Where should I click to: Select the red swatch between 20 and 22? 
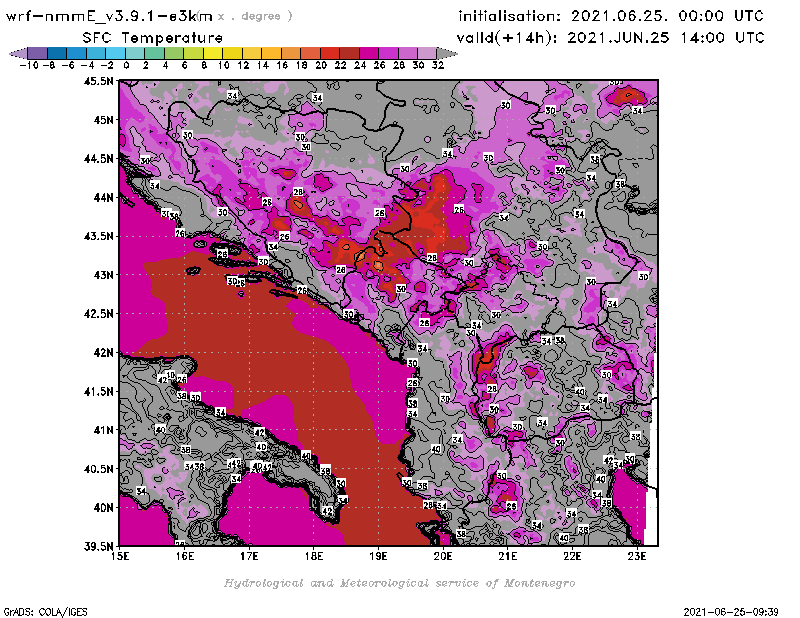tap(330, 53)
